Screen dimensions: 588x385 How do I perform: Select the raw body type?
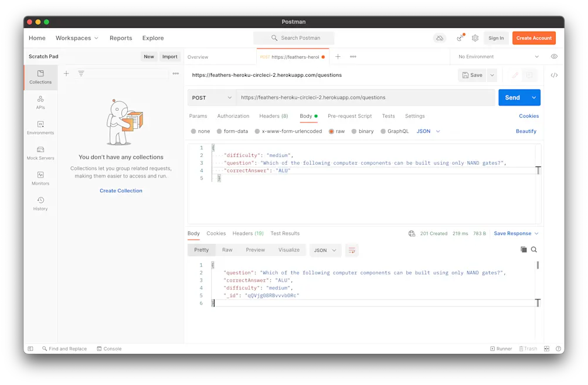coord(337,131)
